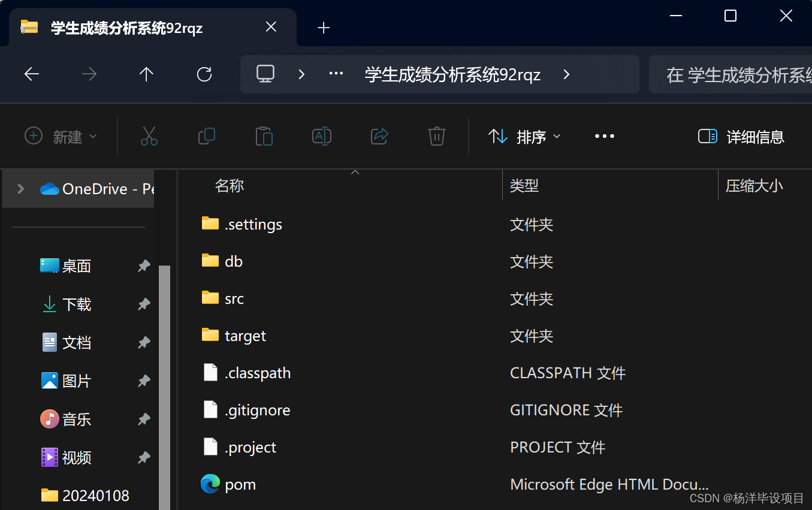Open 桌面 (Desktop) in the sidebar

tap(65, 266)
